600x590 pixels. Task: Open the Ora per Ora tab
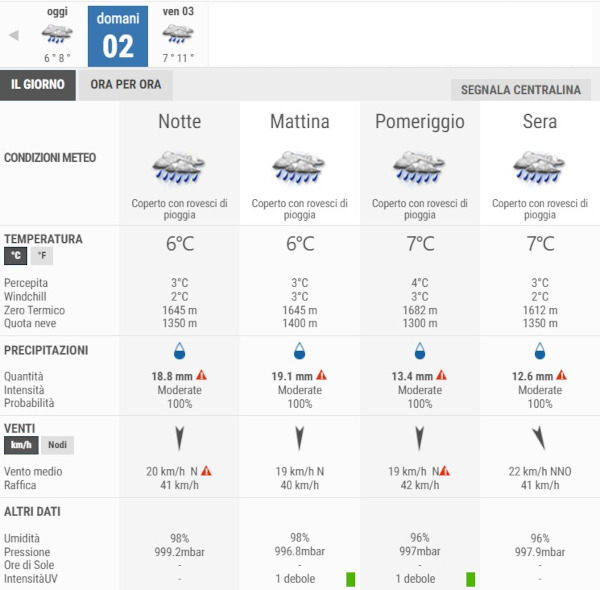click(x=126, y=85)
